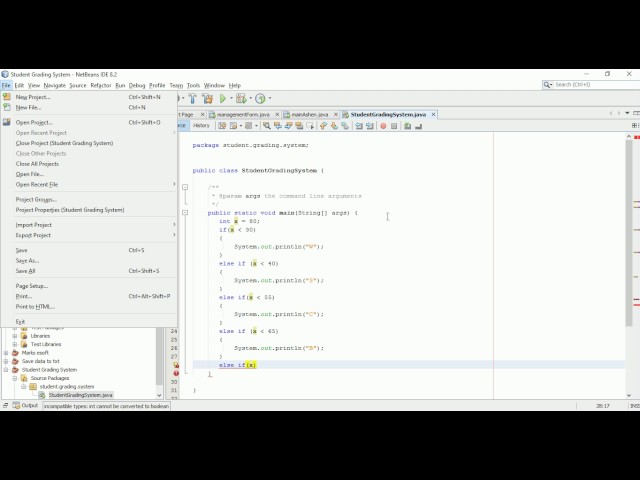Click the Comment icon in editor toolbar
Screen dimensions: 640x480
coord(407,126)
